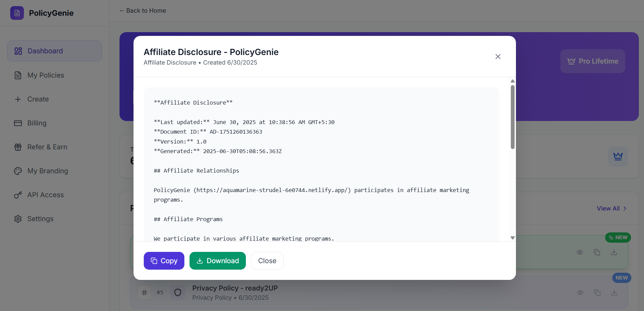Open the Dashboard sidebar item
This screenshot has width=644, height=311.
click(x=54, y=51)
